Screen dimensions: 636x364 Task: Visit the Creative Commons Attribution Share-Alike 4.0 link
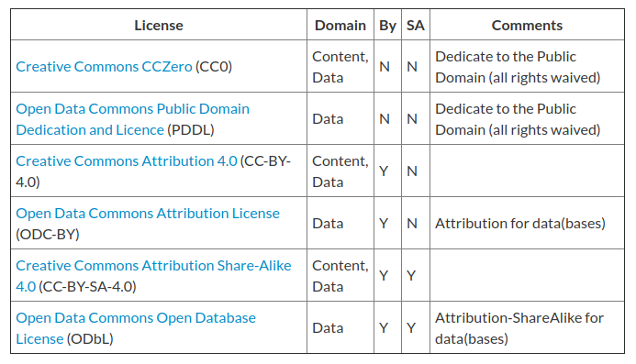pos(153,276)
